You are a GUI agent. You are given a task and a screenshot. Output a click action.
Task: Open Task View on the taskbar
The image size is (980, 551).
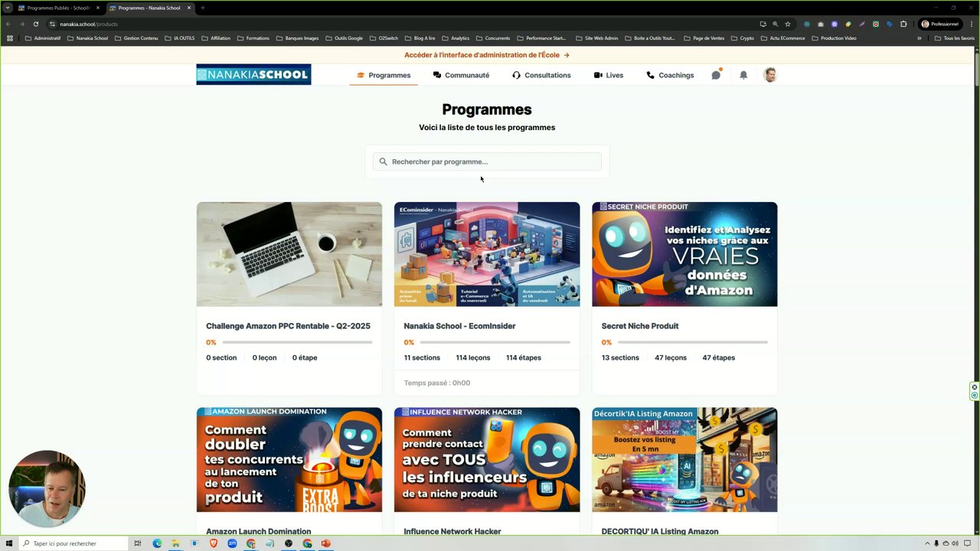click(138, 543)
